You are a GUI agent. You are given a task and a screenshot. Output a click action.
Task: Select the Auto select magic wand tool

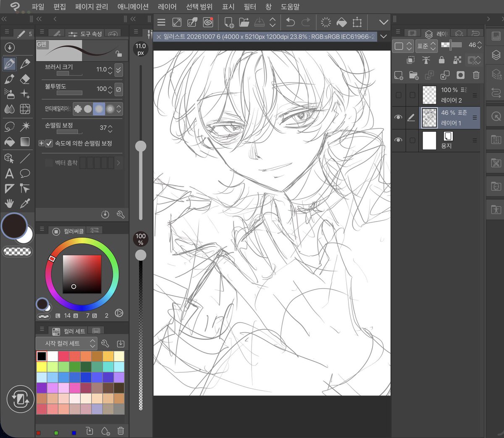[x=25, y=126]
